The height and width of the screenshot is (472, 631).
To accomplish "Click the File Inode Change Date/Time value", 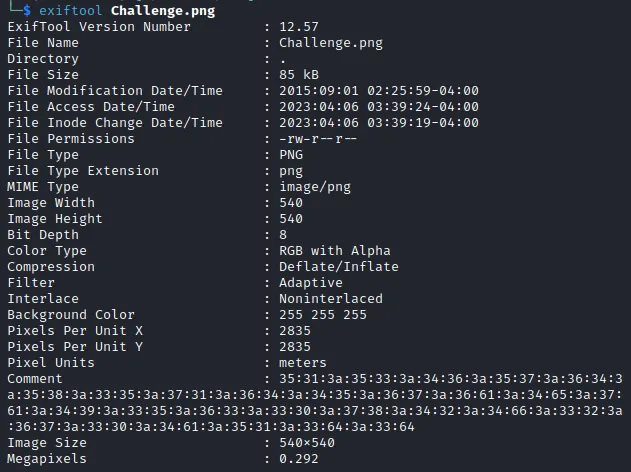I will pyautogui.click(x=379, y=123).
